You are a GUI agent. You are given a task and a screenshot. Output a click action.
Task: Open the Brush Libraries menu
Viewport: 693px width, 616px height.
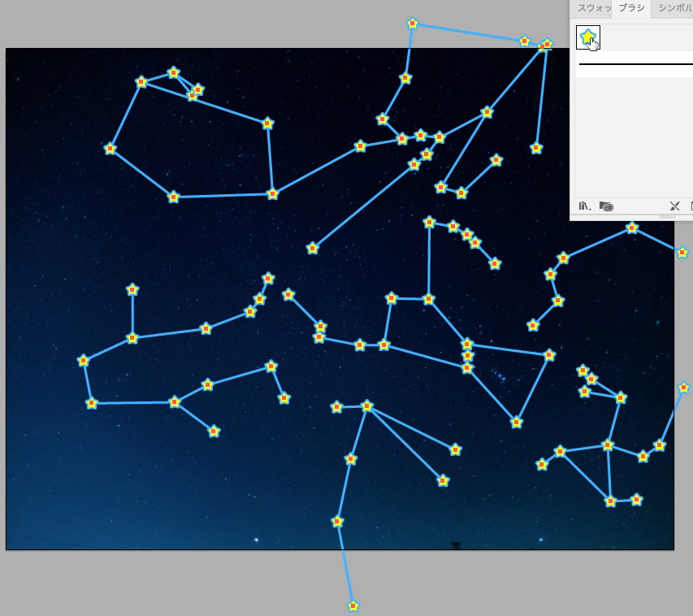[x=584, y=206]
